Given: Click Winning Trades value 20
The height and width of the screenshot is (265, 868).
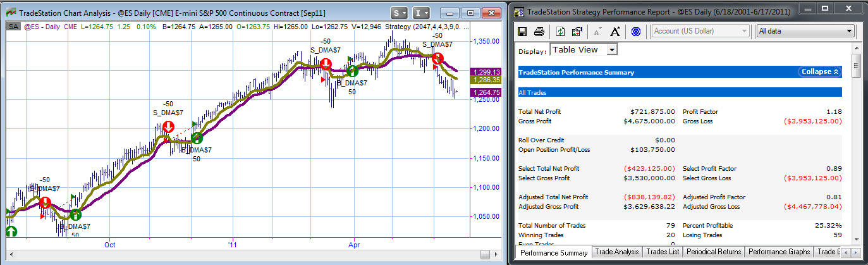Looking at the screenshot, I should point(671,235).
